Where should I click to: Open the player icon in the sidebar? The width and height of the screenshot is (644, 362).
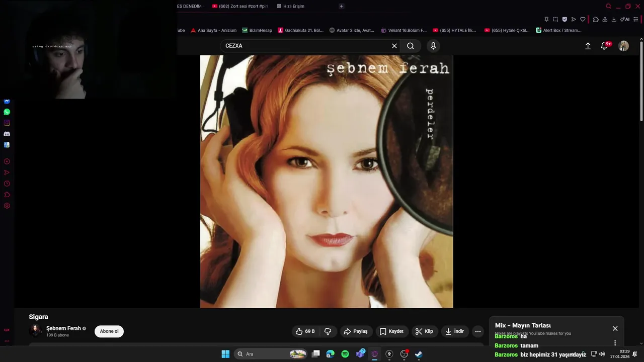(x=7, y=161)
